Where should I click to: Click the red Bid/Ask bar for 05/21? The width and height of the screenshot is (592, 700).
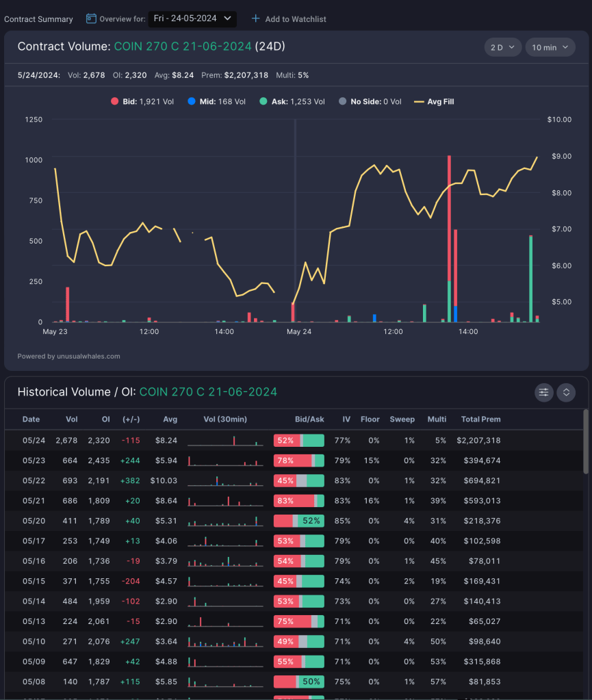294,501
